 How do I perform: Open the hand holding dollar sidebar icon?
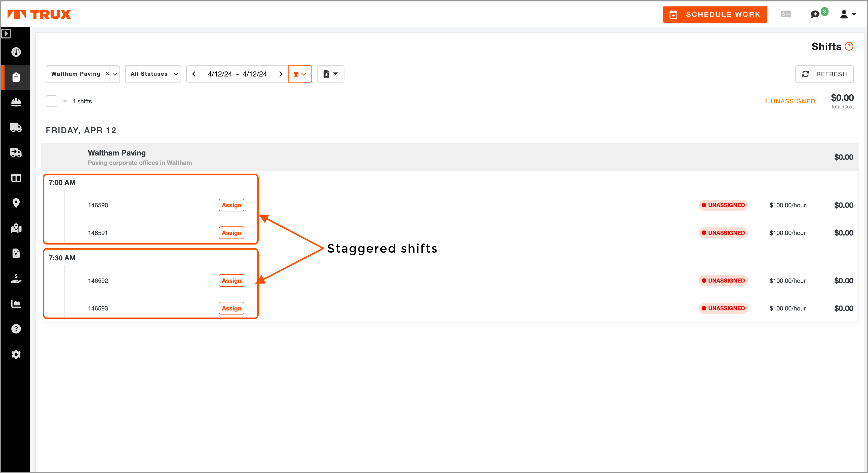16,278
